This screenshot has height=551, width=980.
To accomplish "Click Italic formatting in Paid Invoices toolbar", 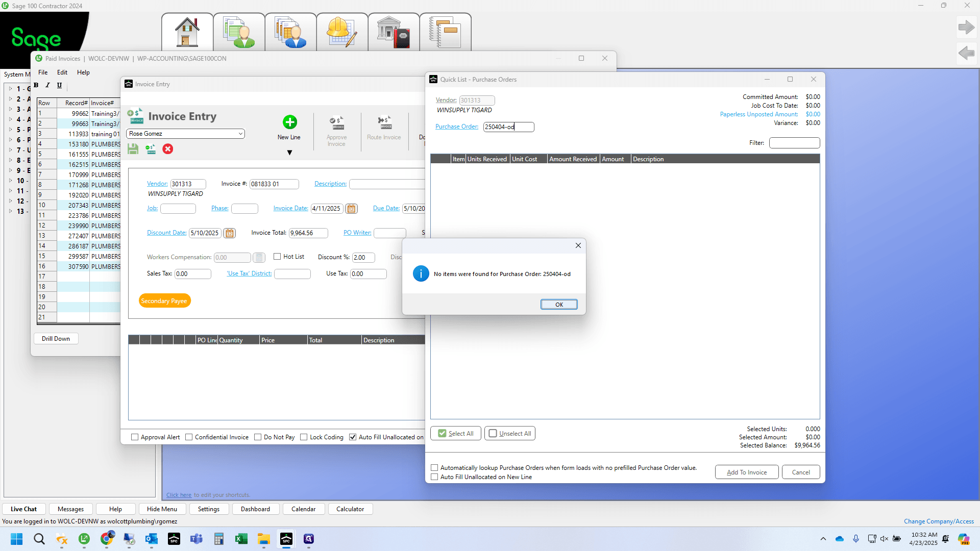I will (47, 85).
